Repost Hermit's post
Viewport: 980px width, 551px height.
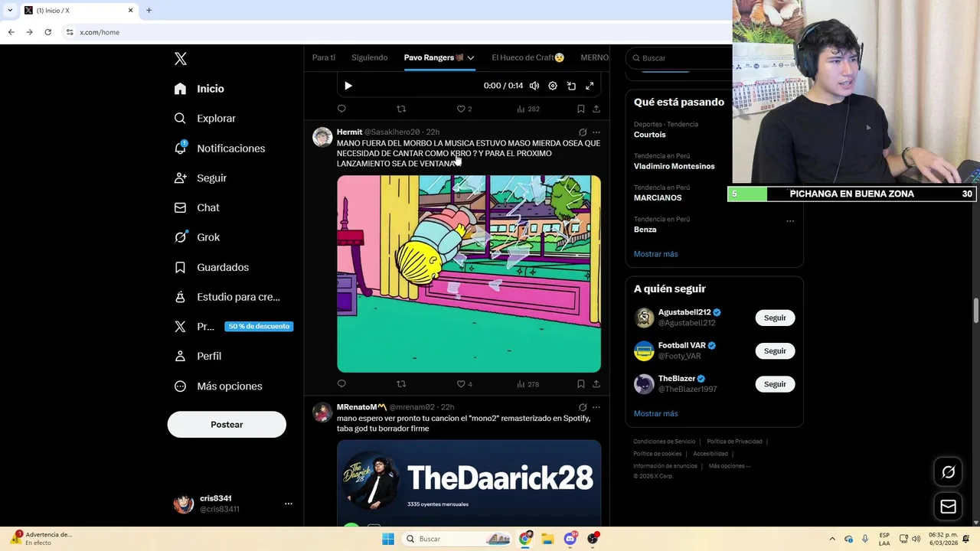[x=401, y=384]
